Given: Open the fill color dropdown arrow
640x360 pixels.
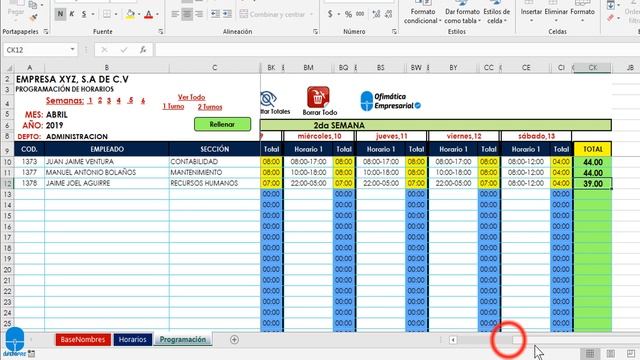Looking at the screenshot, I should click(x=139, y=15).
